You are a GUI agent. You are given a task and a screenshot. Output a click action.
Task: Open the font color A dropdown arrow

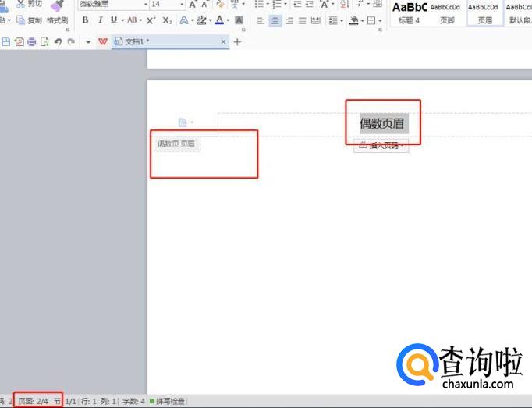[229, 20]
